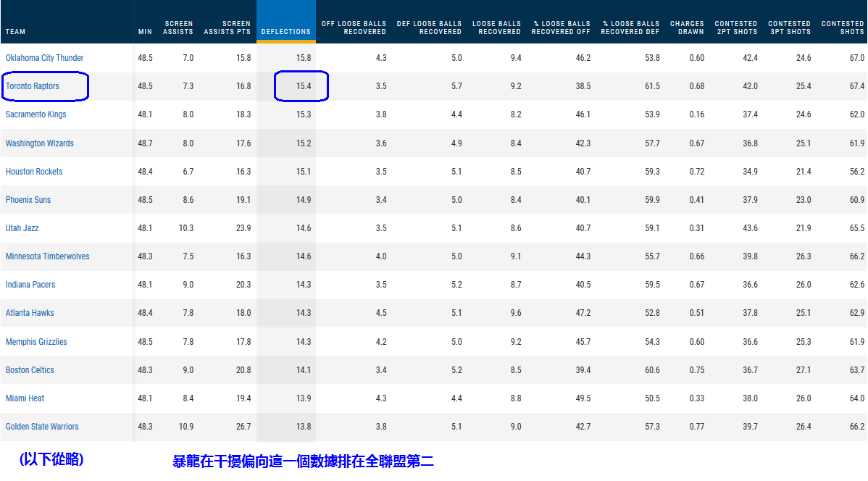Viewport: 868px width, 481px height.
Task: Open the Oklahoma City Thunder team link
Action: tap(44, 57)
